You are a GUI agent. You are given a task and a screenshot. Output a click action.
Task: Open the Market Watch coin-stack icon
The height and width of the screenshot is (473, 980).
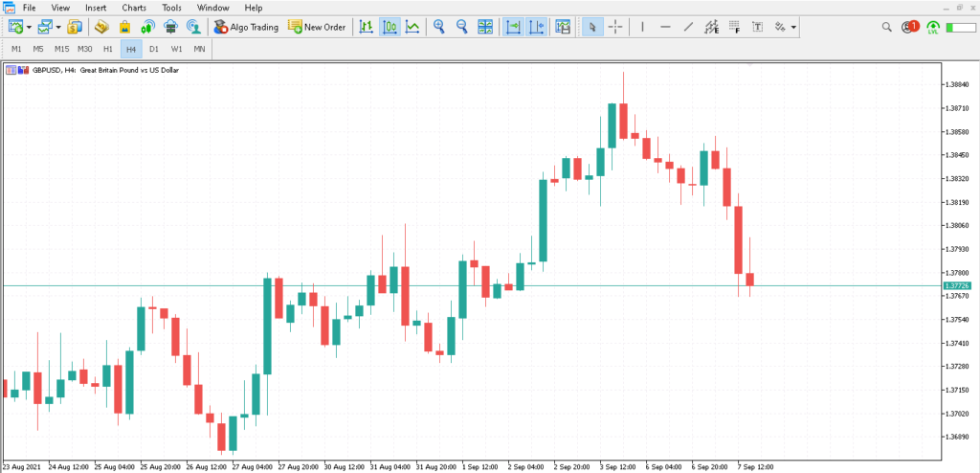75,27
